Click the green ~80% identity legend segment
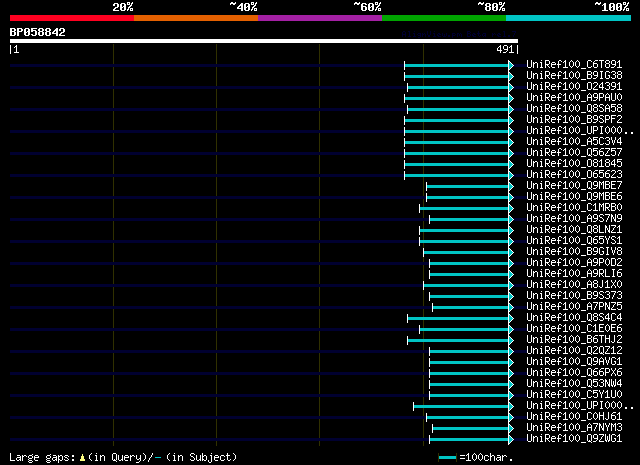Viewport: 640px width, 465px height. (444, 18)
